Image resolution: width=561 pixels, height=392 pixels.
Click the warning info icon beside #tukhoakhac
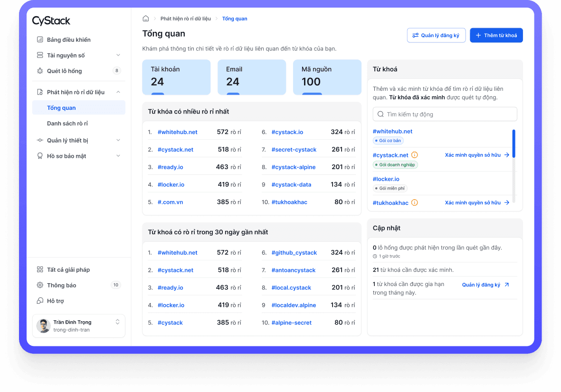tap(414, 202)
